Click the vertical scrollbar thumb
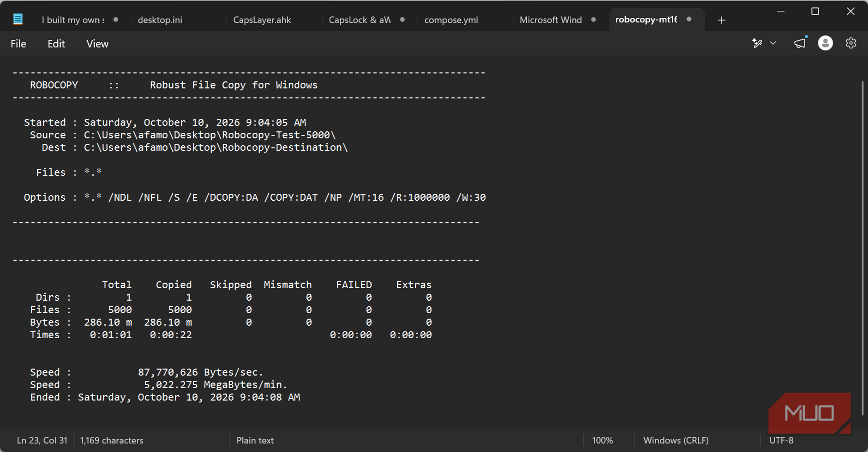 click(x=862, y=247)
